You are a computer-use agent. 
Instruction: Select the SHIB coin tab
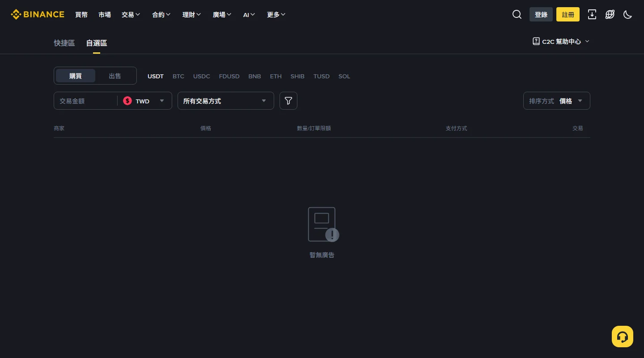tap(297, 76)
